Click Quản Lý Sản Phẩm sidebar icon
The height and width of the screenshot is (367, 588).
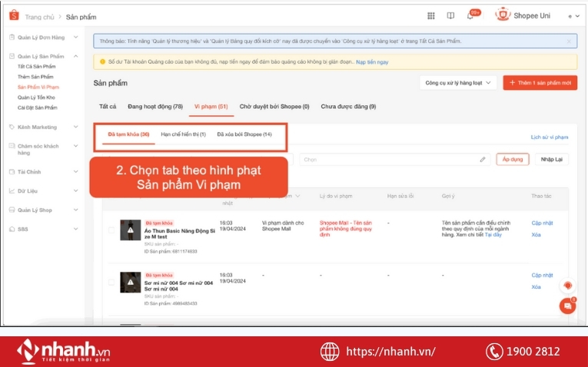pos(12,56)
